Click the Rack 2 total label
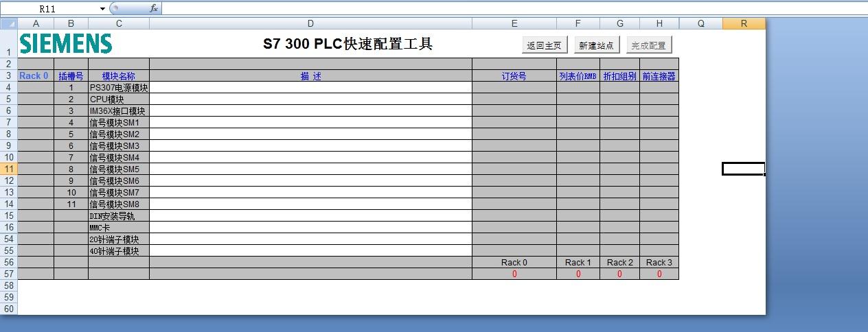868x332 pixels. [x=619, y=263]
